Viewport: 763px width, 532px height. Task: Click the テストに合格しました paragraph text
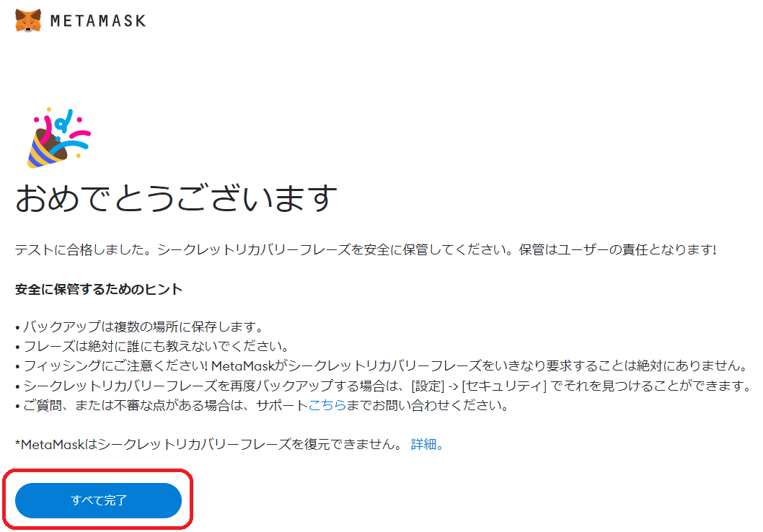(x=366, y=250)
